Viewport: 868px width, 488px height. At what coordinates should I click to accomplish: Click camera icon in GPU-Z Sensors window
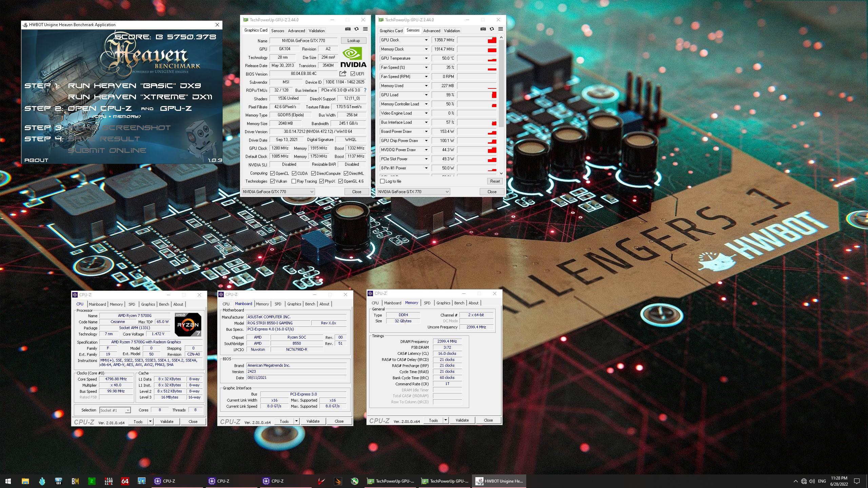483,29
